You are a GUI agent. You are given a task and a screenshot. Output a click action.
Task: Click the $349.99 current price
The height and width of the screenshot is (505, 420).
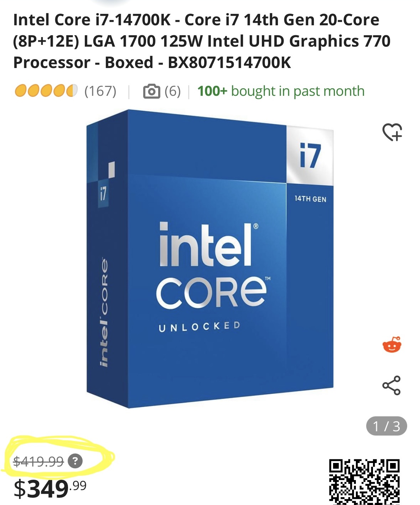coord(50,489)
